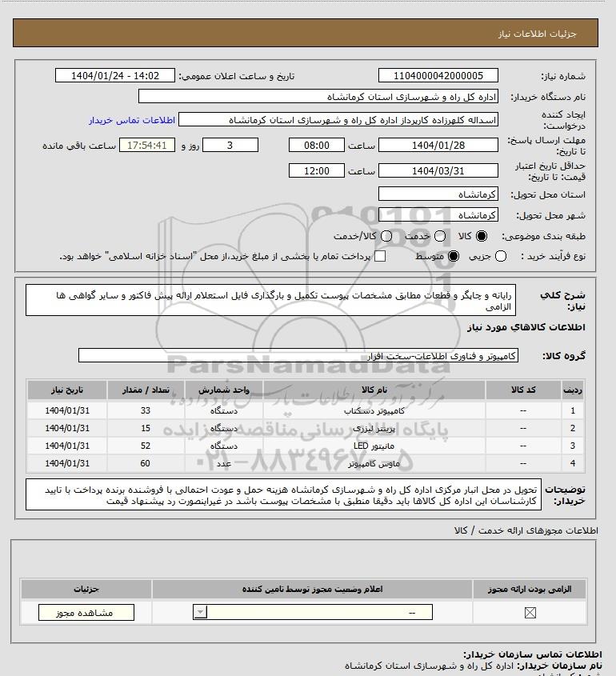Click the remaining time 17:54:41 field
Viewport: 616px width, 676px height.
(147, 146)
